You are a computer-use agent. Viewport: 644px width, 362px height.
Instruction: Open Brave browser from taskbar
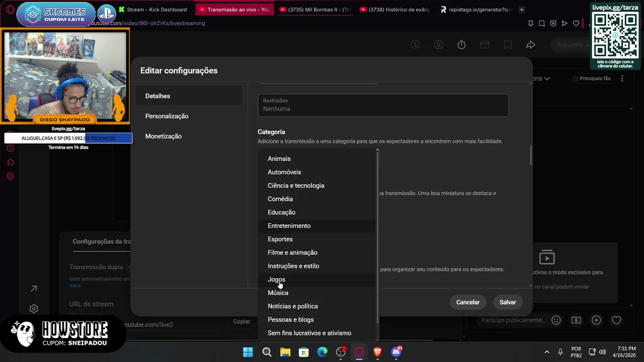(x=378, y=352)
